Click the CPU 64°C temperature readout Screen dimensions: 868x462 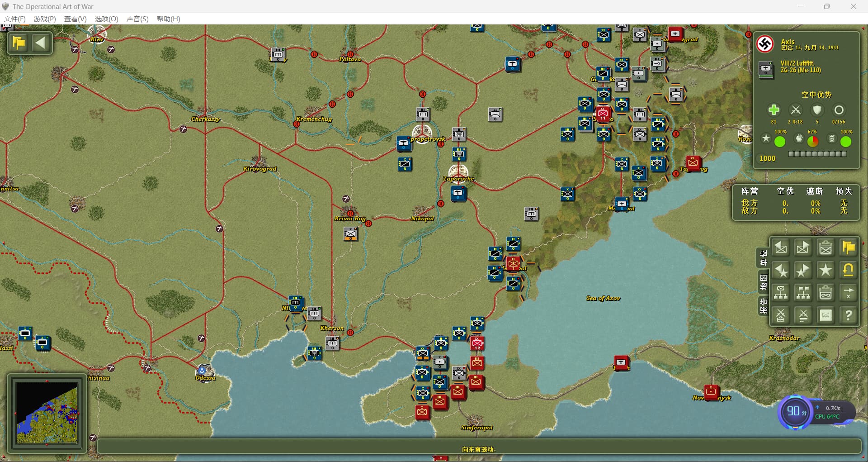(x=827, y=417)
